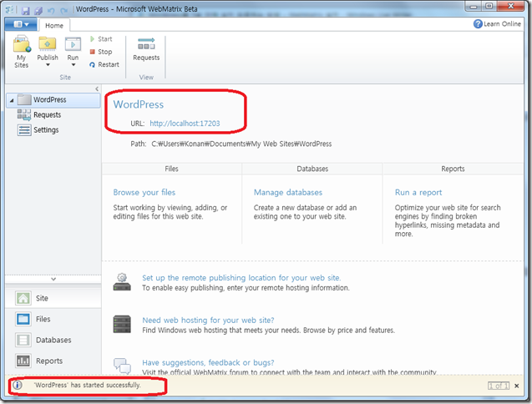
Task: Open the Requests view in the ribbon
Action: point(146,49)
